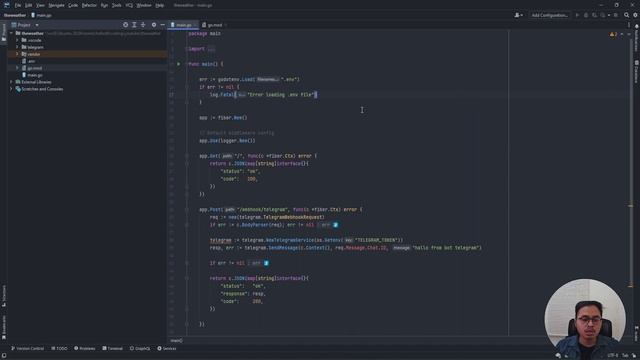
Task: Open the Version Control tool window
Action: coord(27,349)
